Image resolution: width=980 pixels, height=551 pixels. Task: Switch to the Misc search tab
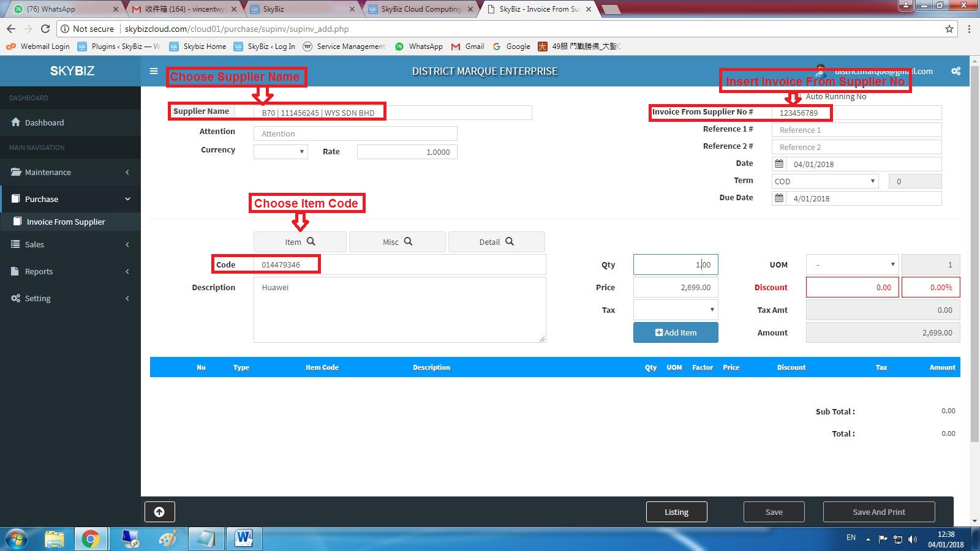397,242
